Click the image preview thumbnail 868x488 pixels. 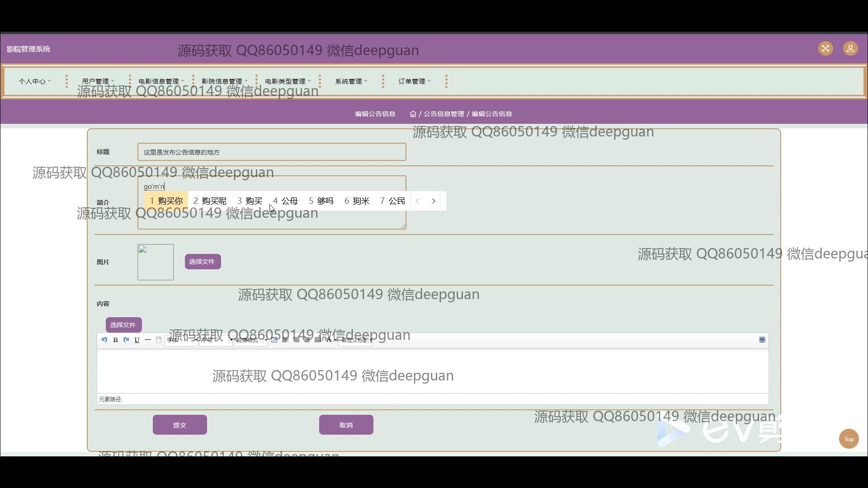click(x=156, y=262)
